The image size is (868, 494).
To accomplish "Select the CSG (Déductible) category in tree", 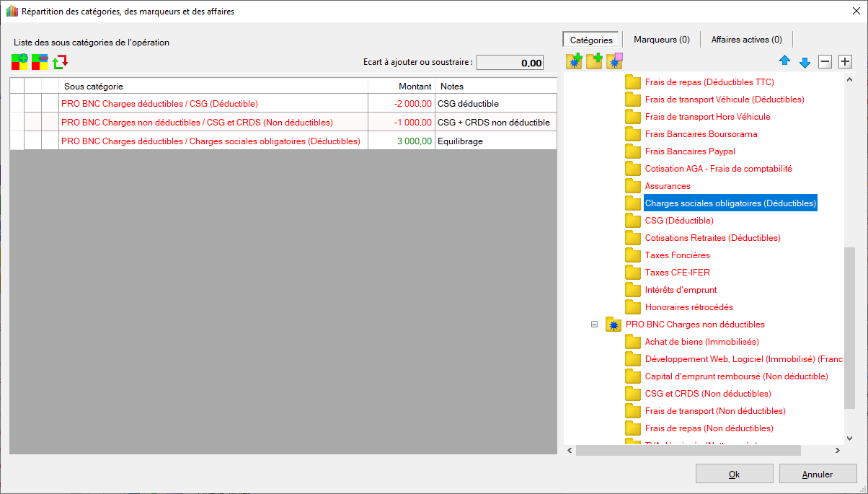I will 678,221.
